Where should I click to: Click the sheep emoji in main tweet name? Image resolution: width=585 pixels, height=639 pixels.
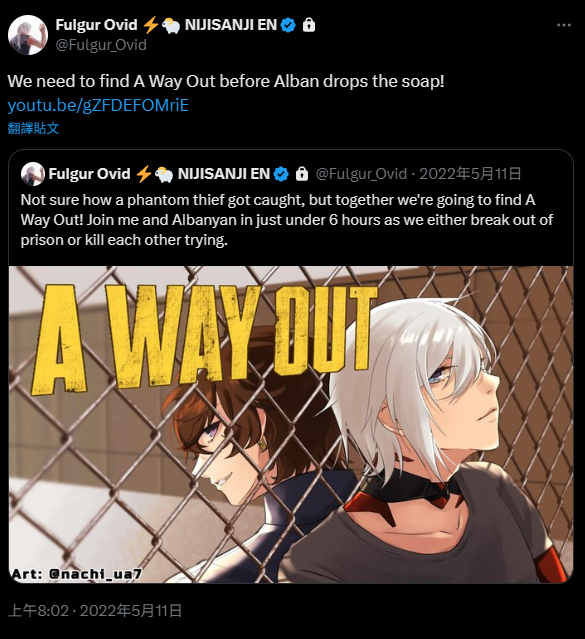[171, 26]
